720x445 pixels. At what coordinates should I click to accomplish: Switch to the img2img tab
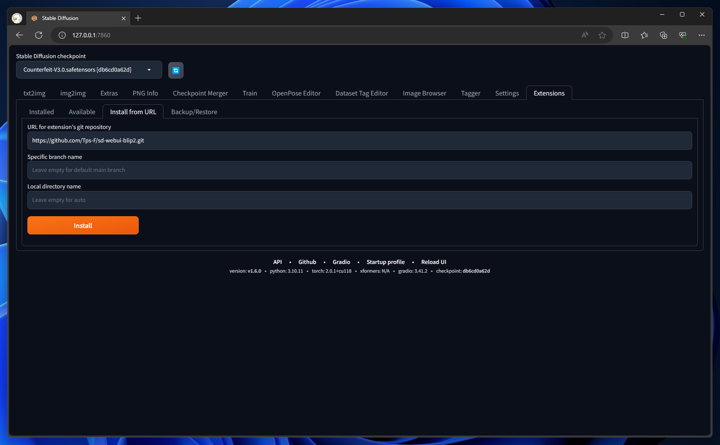click(x=73, y=93)
